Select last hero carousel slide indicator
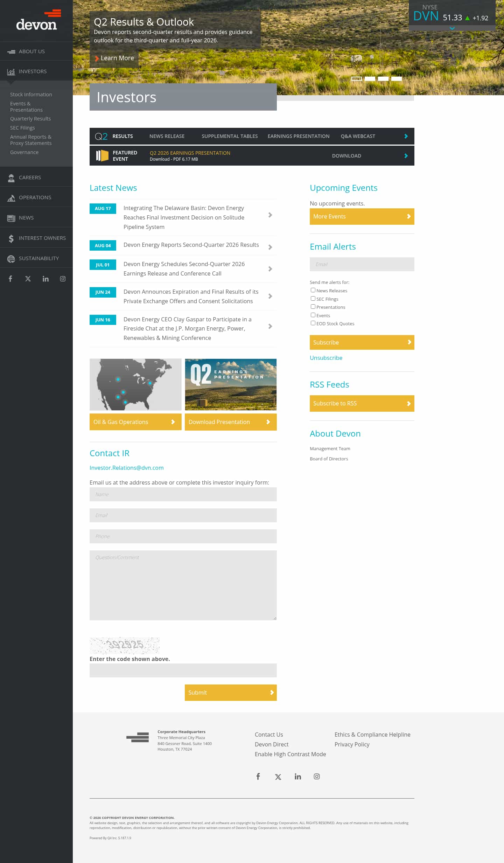504x863 pixels. click(x=397, y=79)
